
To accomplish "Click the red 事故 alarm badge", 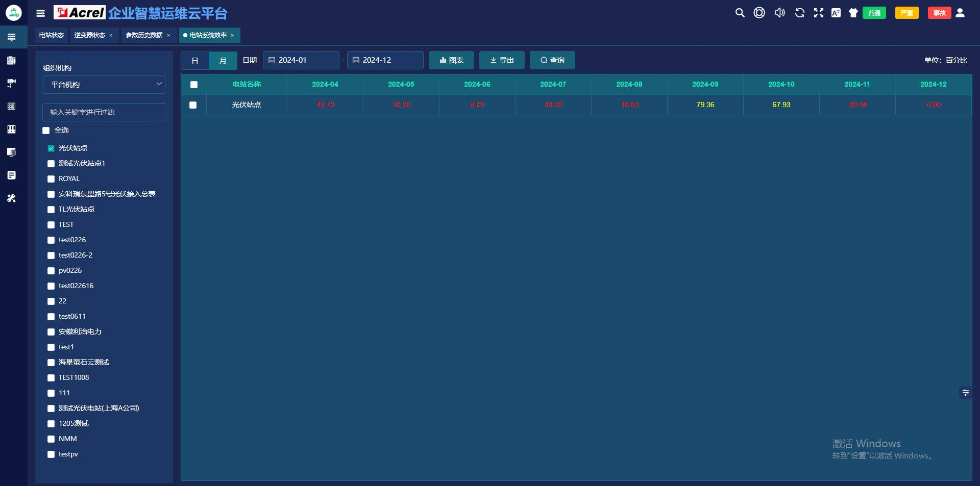I will click(940, 13).
